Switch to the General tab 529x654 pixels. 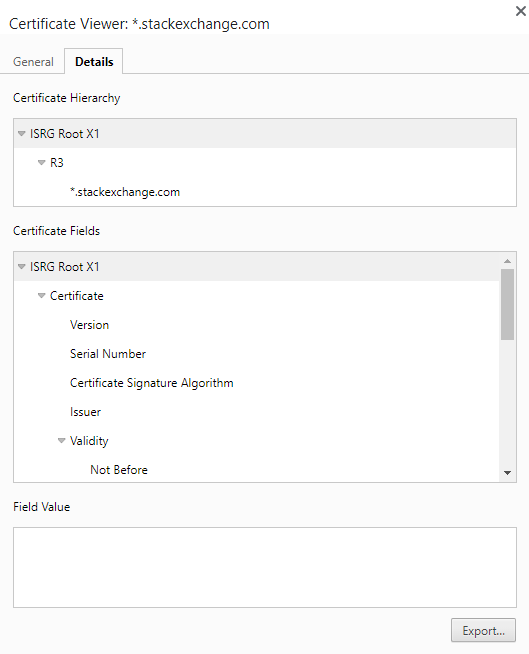click(33, 62)
